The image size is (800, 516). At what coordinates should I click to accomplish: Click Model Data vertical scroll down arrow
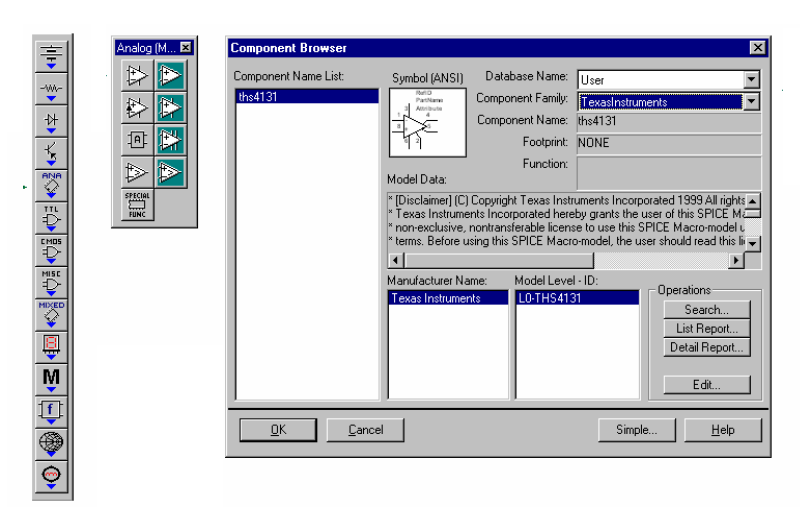click(x=753, y=243)
